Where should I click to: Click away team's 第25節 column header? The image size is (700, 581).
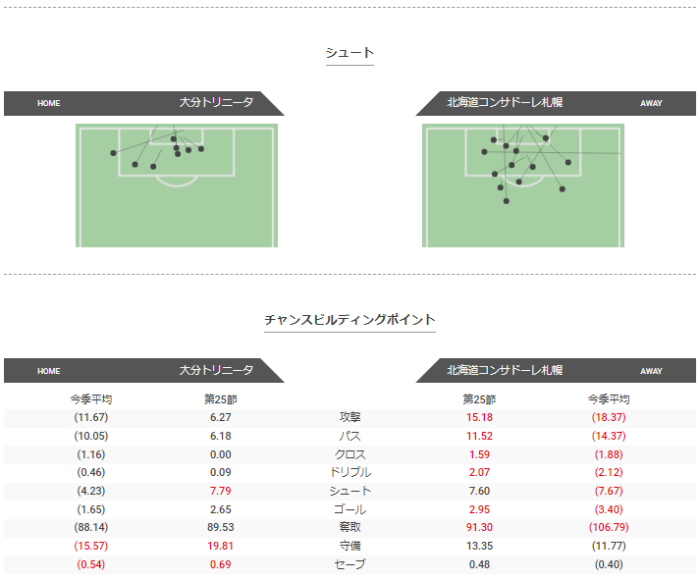(x=479, y=399)
